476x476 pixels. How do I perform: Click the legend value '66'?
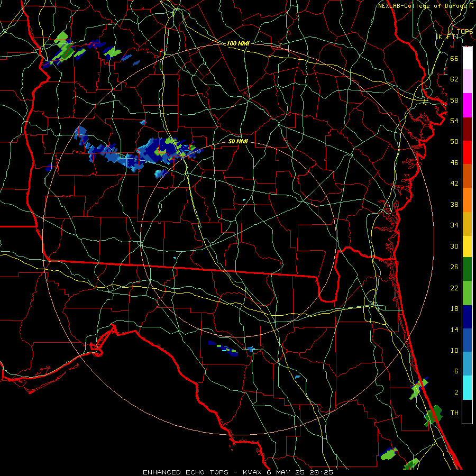454,58
